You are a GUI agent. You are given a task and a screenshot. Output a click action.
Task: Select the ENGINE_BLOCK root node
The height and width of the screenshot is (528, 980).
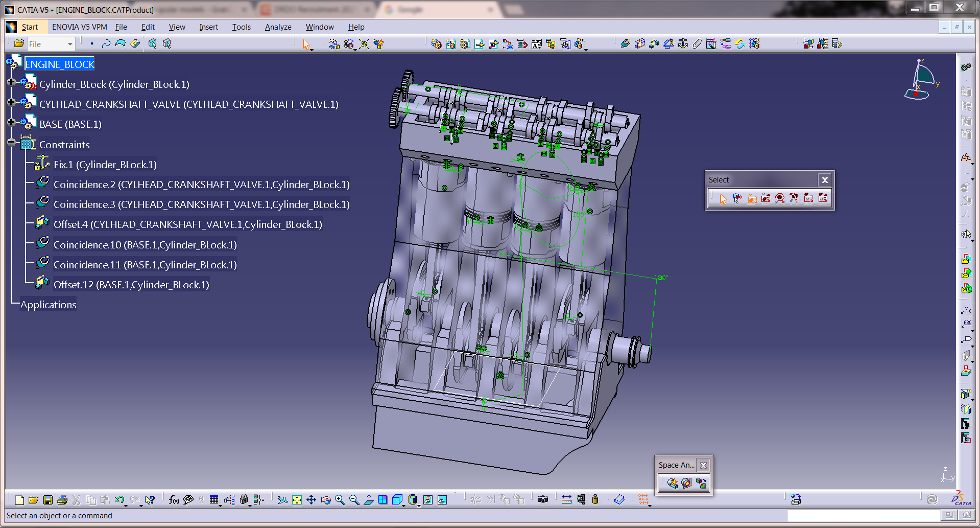tap(60, 64)
